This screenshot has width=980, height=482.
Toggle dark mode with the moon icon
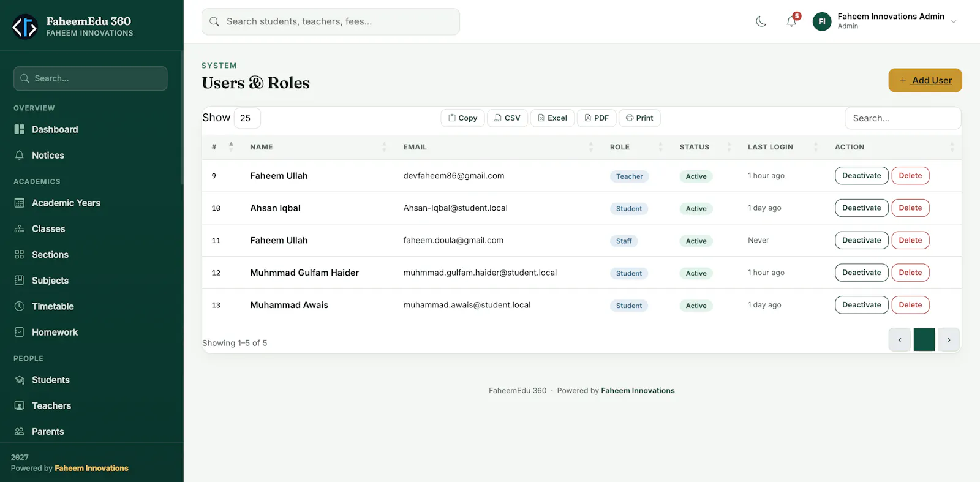point(761,21)
